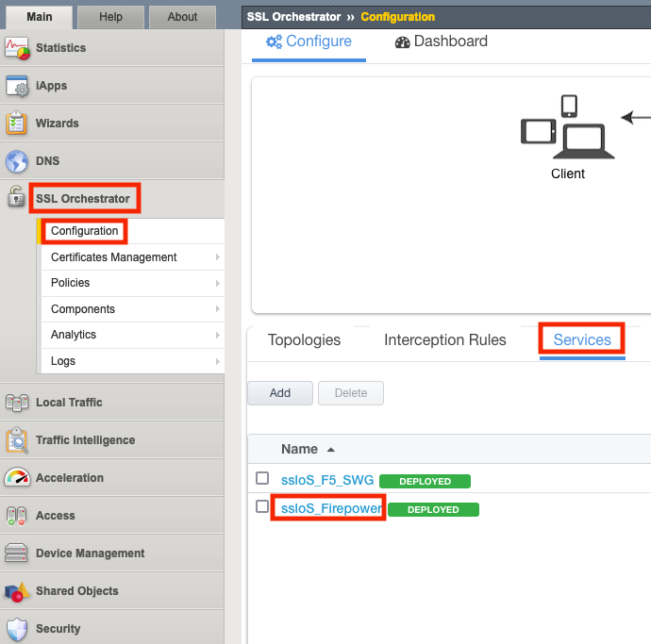Image resolution: width=651 pixels, height=644 pixels.
Task: Sort by the Name column arrow
Action: [x=331, y=450]
